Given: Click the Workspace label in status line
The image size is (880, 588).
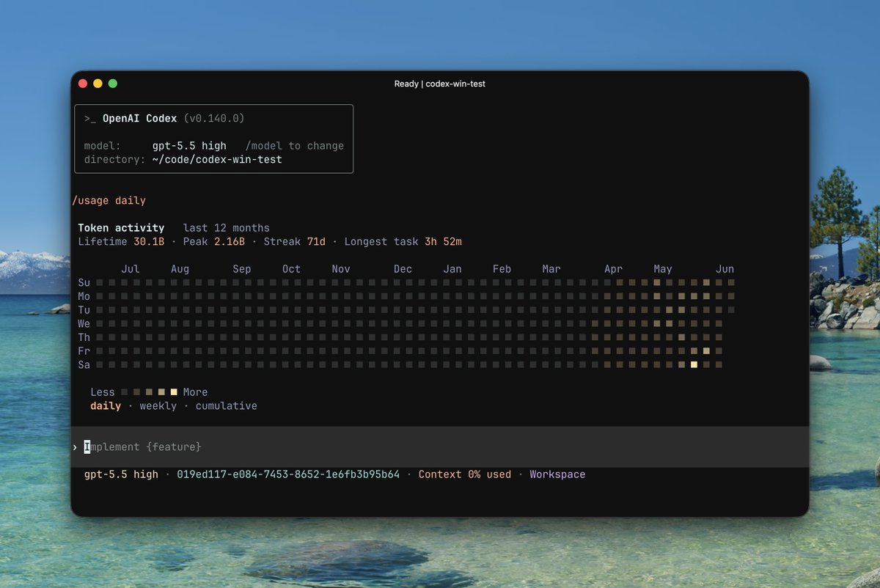Looking at the screenshot, I should (x=557, y=474).
